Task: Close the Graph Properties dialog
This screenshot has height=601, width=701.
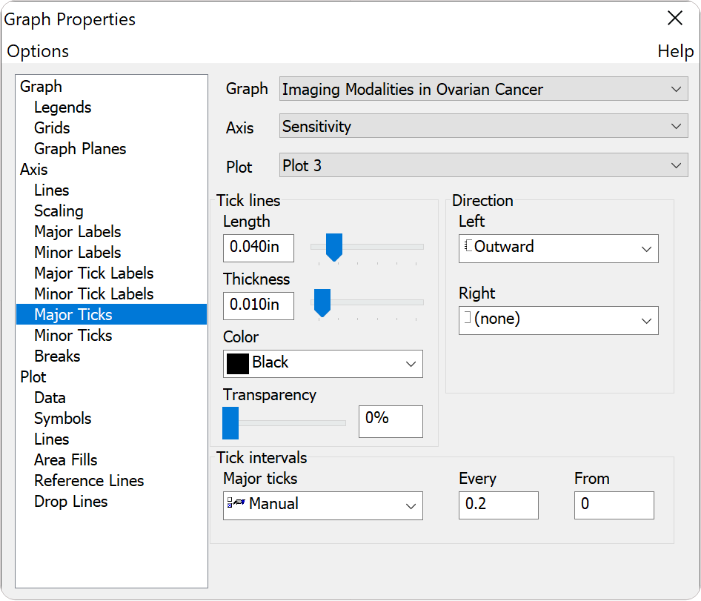Action: [x=675, y=18]
